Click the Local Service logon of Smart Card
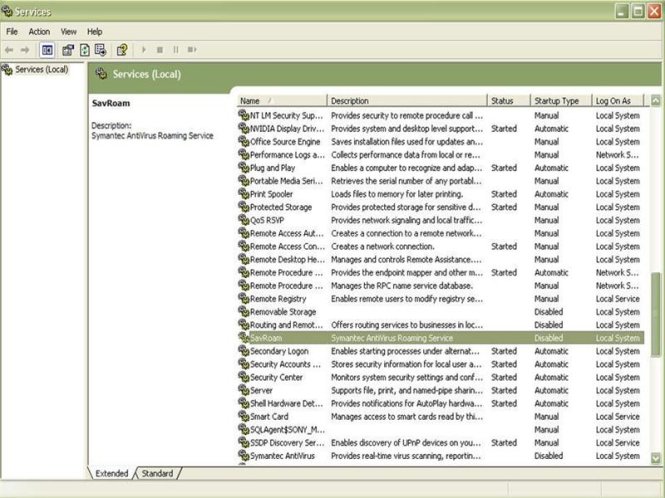The width and height of the screenshot is (665, 498). [618, 416]
